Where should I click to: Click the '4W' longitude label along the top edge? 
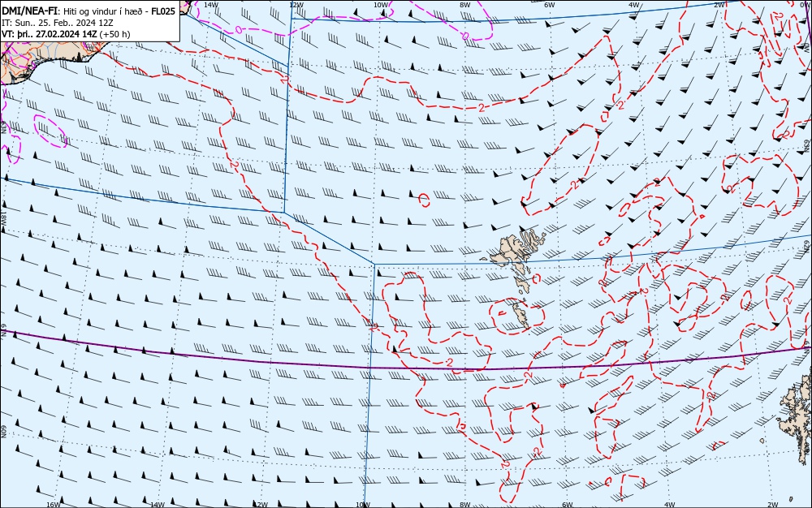634,5
